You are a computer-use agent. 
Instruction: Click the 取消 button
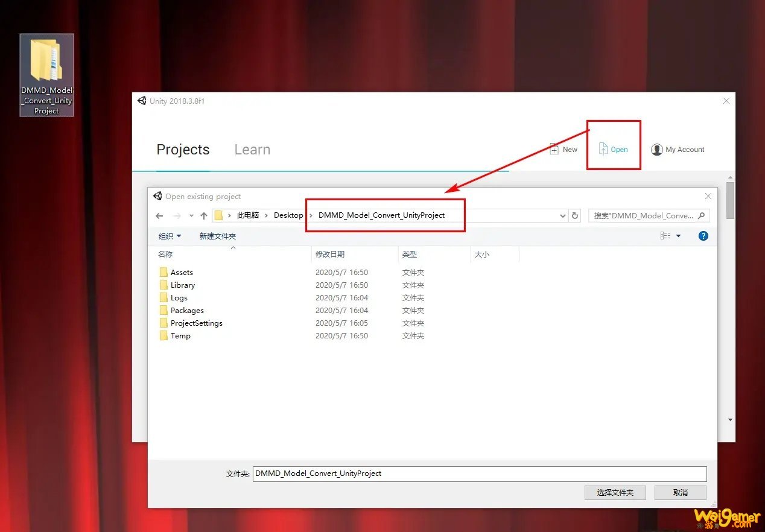point(681,492)
